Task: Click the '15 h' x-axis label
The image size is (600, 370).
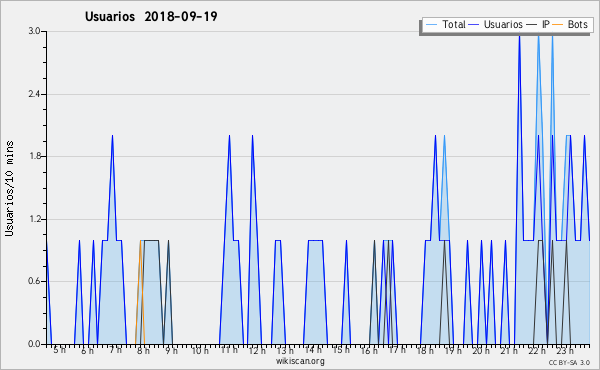Action: [341, 350]
